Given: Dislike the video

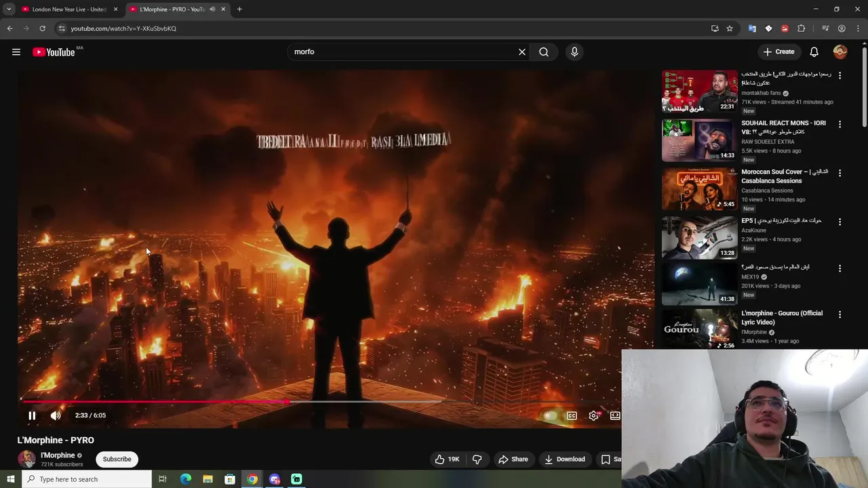Looking at the screenshot, I should point(477,459).
